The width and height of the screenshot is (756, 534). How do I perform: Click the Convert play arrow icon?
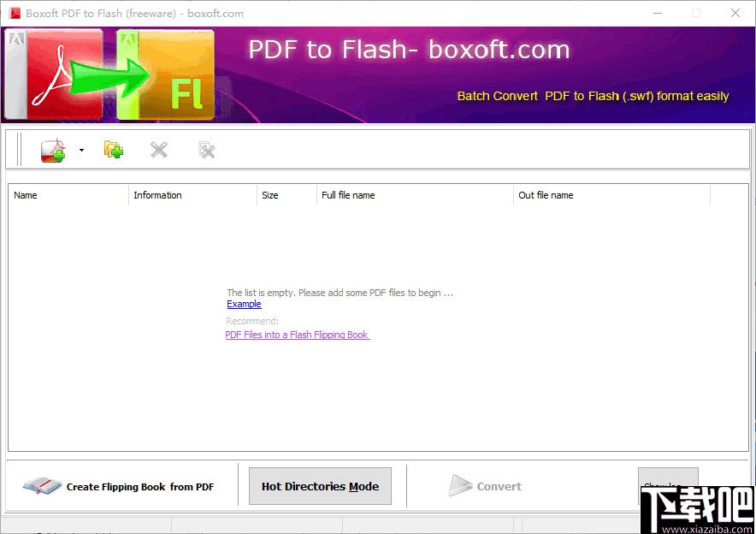459,485
